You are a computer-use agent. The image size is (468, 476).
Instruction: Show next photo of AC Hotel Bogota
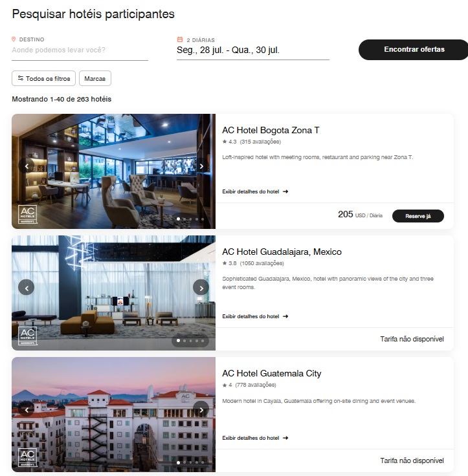click(201, 166)
